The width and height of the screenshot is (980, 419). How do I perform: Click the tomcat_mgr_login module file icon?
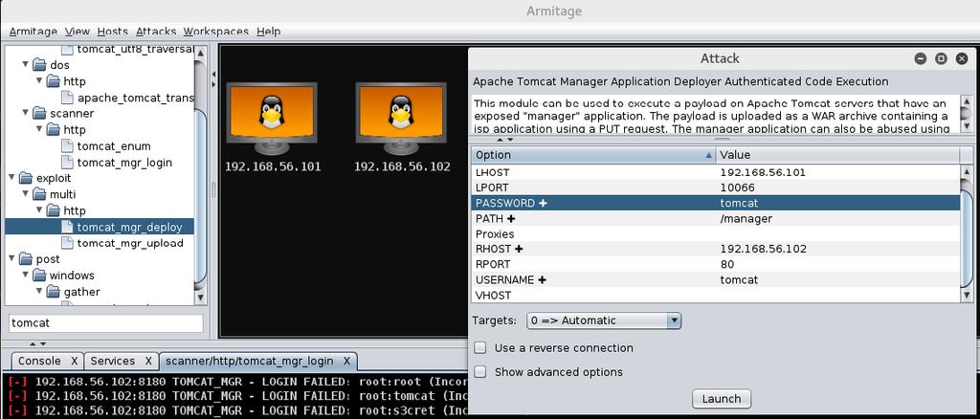tap(67, 163)
